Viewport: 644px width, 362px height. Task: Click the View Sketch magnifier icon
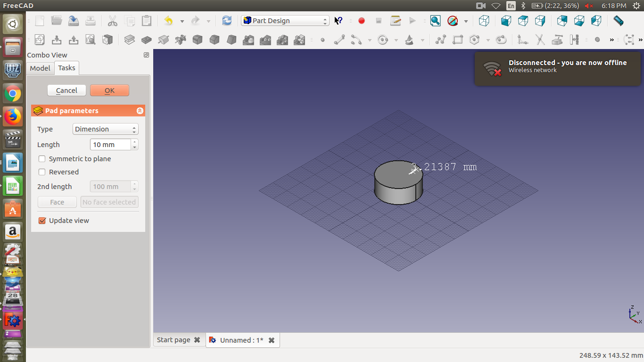91,40
